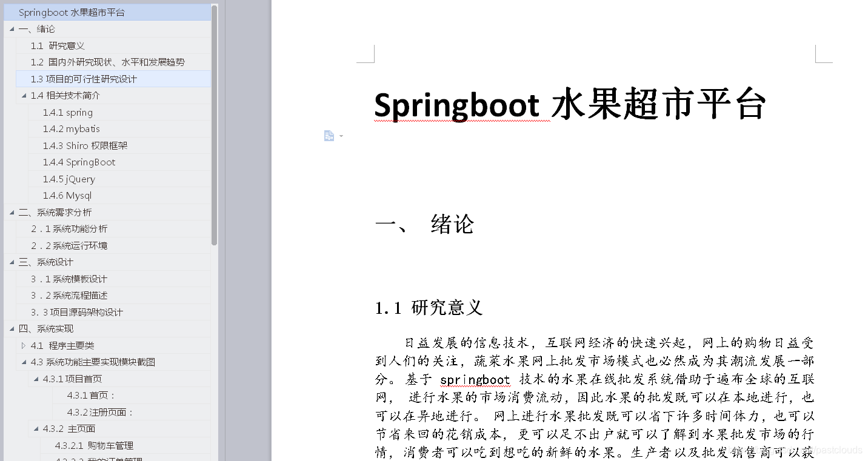Navigate to 1.4.3 Shiro 权限框架
Screen dimensions: 868x461
pos(119,145)
